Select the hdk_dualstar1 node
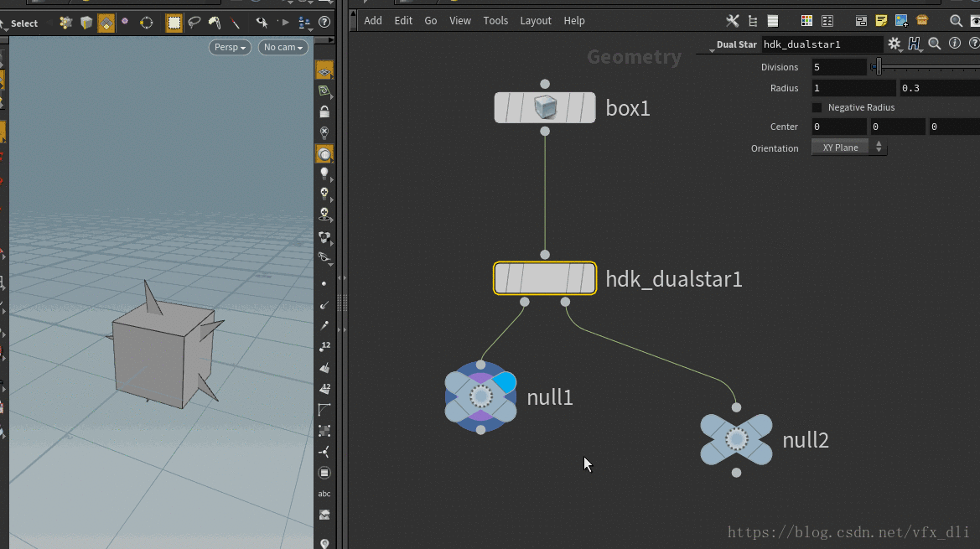Image resolution: width=980 pixels, height=549 pixels. tap(545, 278)
